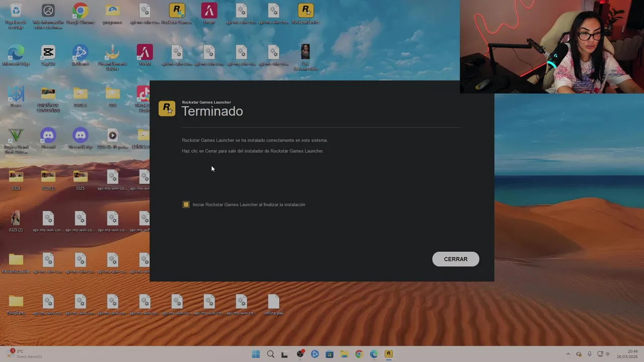Viewport: 644px width, 362px height.
Task: Select the 0325 (2) portrait image file
Action: [16, 221]
